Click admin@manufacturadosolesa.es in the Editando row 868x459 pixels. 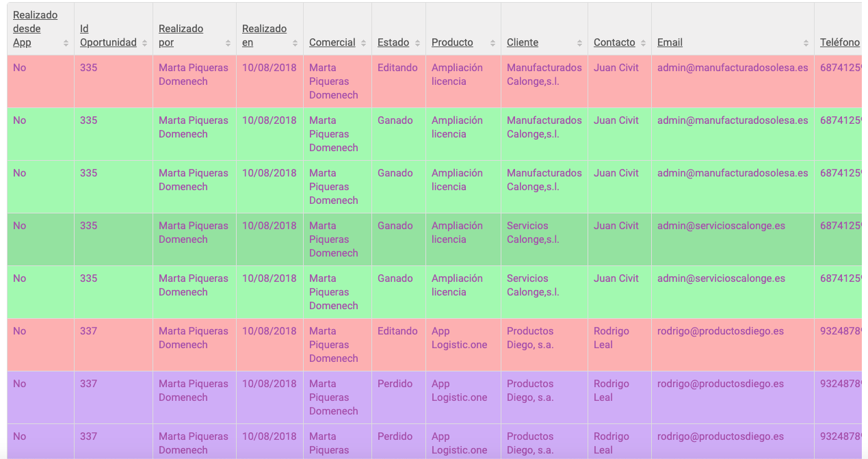(x=733, y=68)
